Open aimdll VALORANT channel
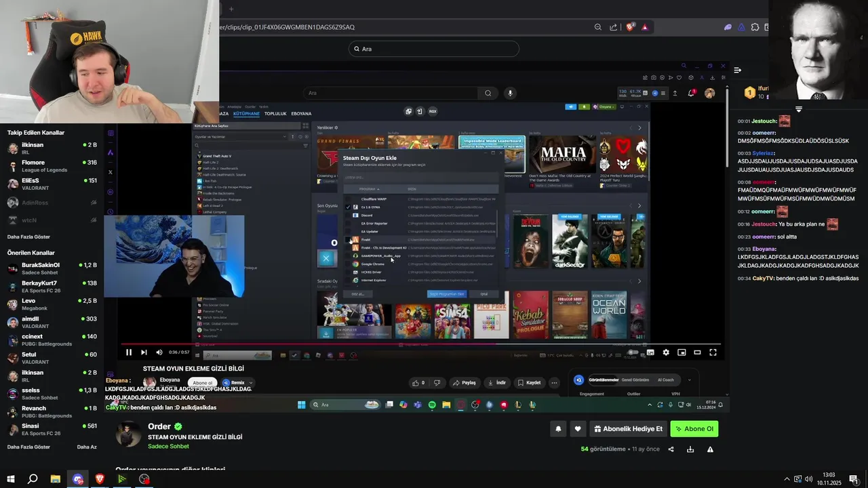Screen dimensions: 868x488 coord(52,322)
